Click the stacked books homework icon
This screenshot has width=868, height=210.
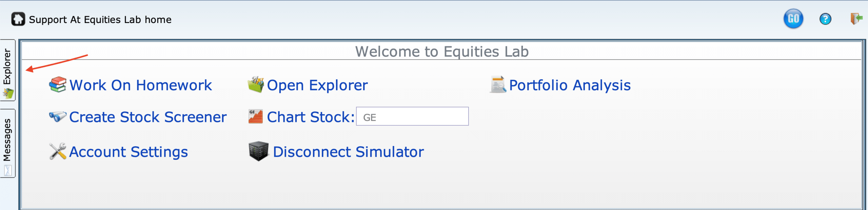click(58, 85)
